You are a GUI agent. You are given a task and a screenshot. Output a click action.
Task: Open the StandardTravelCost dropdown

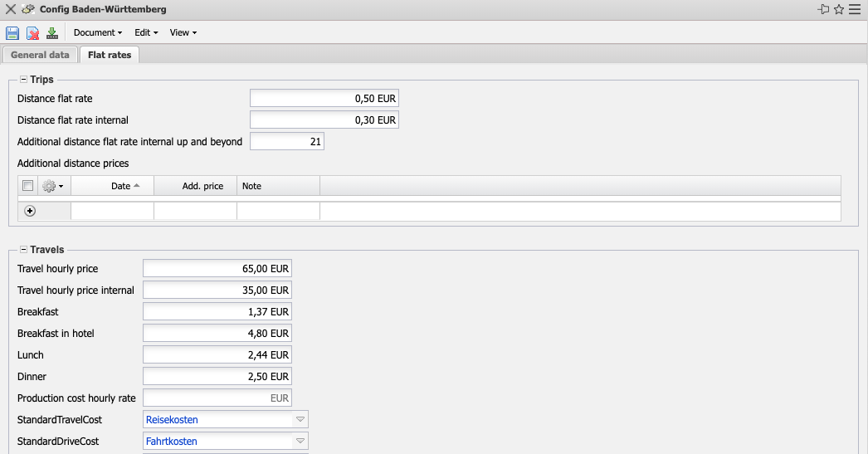(300, 420)
